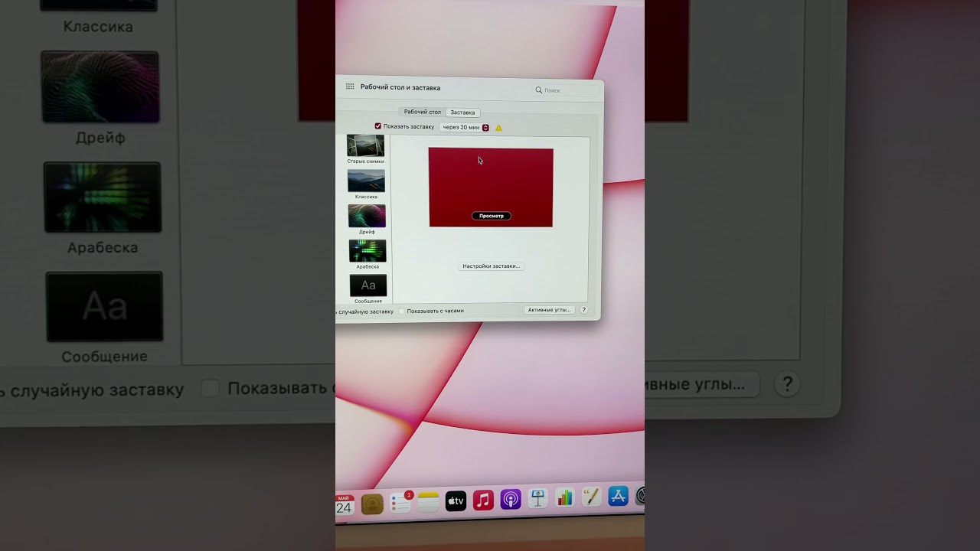Viewport: 980px width, 551px height.
Task: Click the "Поиск" search field
Action: coord(567,90)
